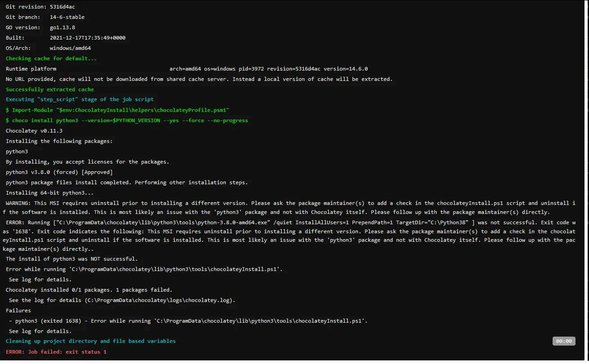The height and width of the screenshot is (364, 589).
Task: Select the 'Successfully extracted cache' line
Action: point(50,89)
